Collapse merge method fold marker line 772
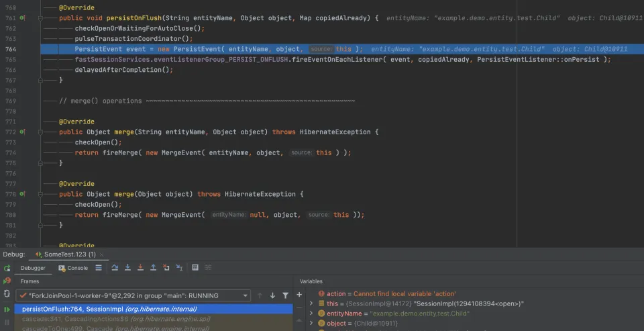 click(40, 132)
